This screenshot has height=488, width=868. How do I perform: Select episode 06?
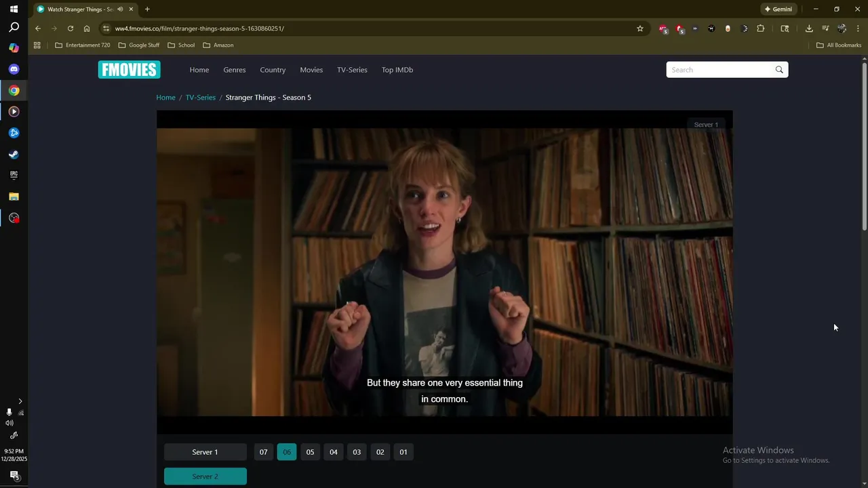coord(287,452)
